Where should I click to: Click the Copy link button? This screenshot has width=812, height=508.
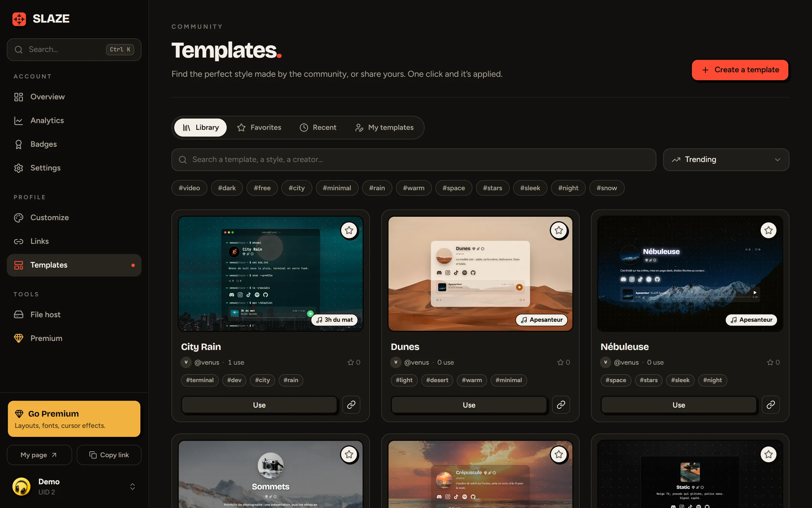point(109,455)
